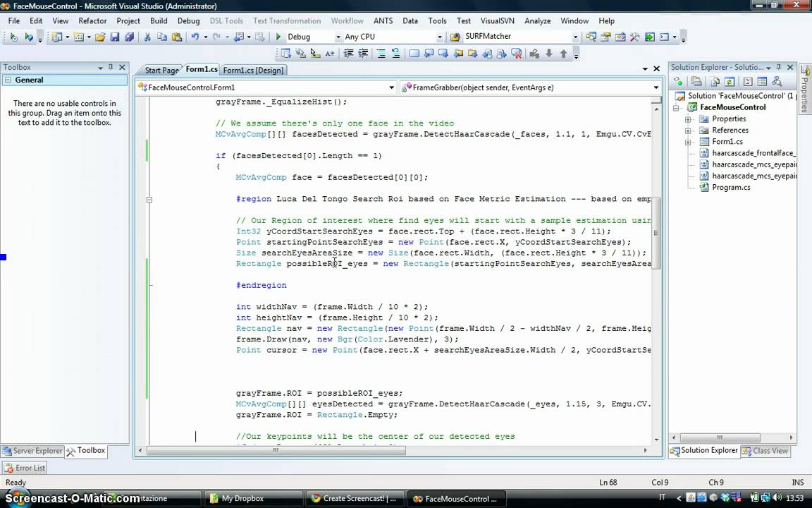Clear all bookmarks with the red X icon
Viewport: 812px width, 508px height.
(x=516, y=54)
